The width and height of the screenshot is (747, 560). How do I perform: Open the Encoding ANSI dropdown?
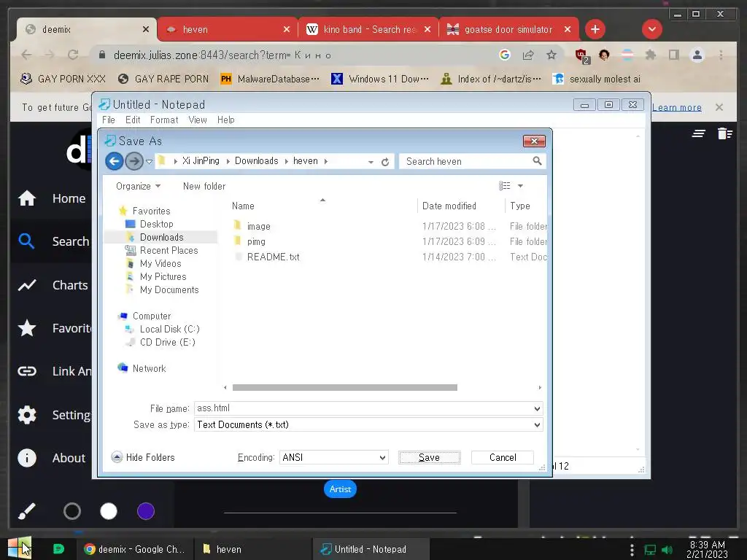(333, 458)
